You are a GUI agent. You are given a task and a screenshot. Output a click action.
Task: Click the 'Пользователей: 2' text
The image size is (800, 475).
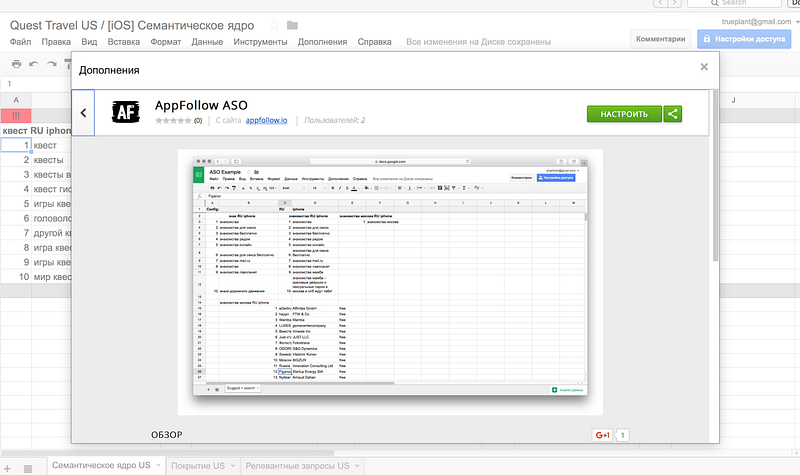tap(335, 120)
